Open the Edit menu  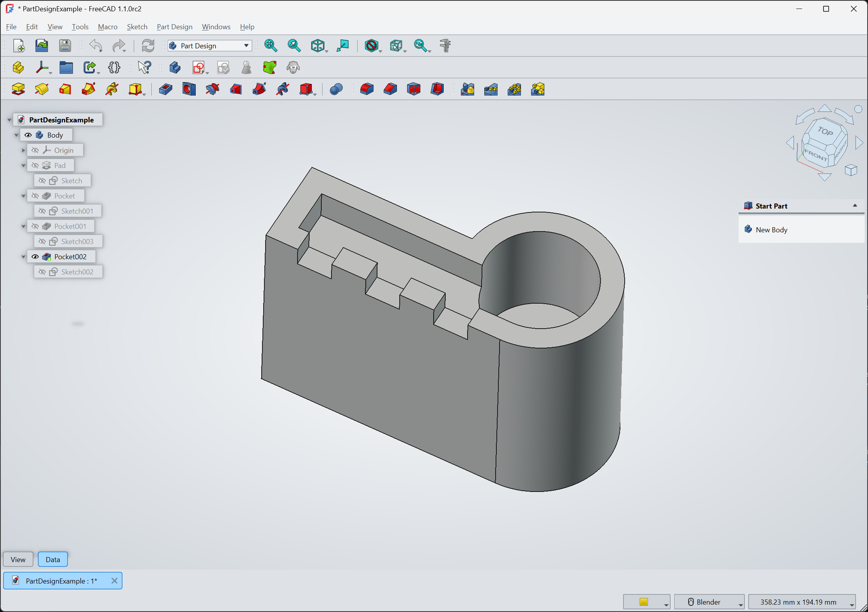click(32, 27)
